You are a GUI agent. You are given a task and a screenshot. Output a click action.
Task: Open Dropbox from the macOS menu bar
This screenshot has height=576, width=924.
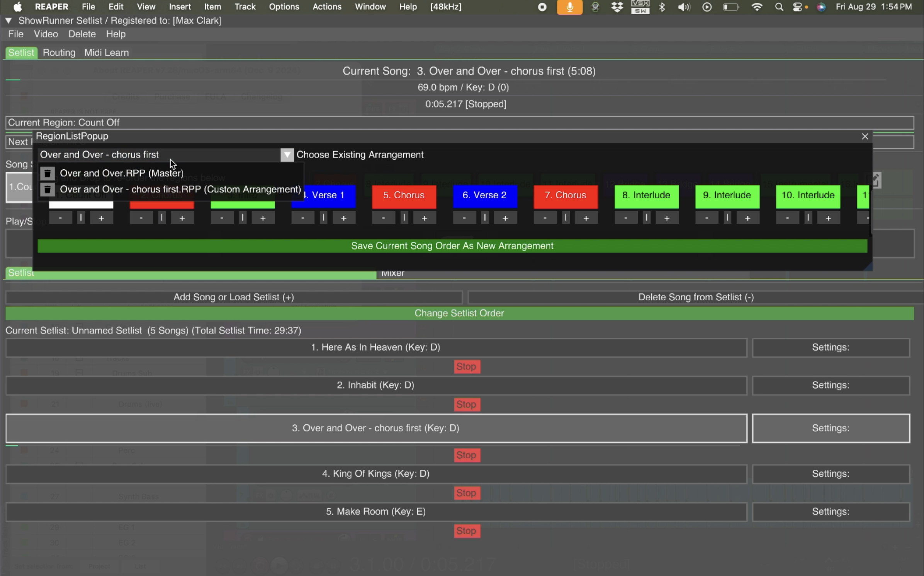coord(617,7)
